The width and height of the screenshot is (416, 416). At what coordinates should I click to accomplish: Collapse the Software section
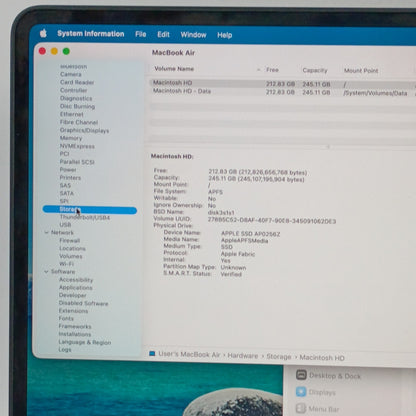pos(46,272)
